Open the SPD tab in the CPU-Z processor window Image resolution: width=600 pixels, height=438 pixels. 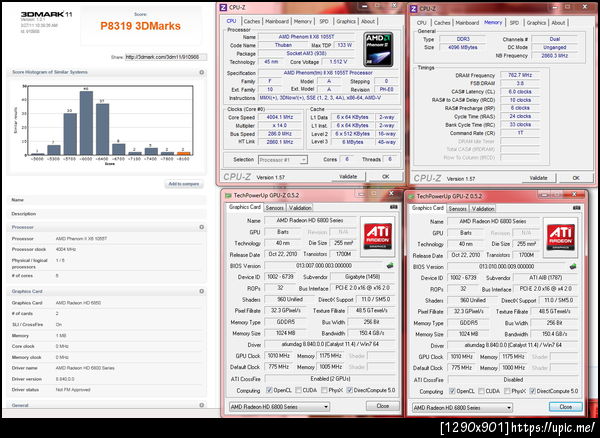[324, 21]
